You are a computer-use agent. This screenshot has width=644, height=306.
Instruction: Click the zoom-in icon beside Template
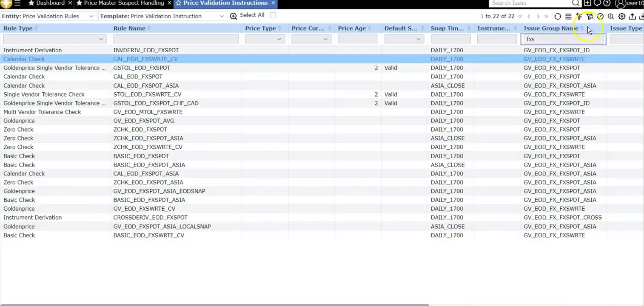[234, 16]
